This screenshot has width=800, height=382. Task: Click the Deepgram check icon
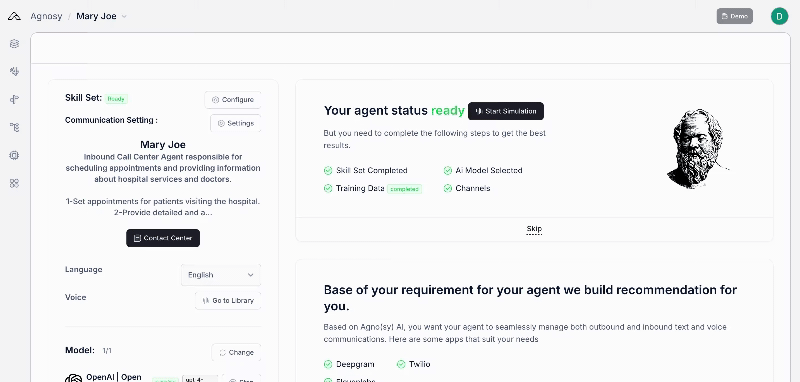[x=328, y=364]
